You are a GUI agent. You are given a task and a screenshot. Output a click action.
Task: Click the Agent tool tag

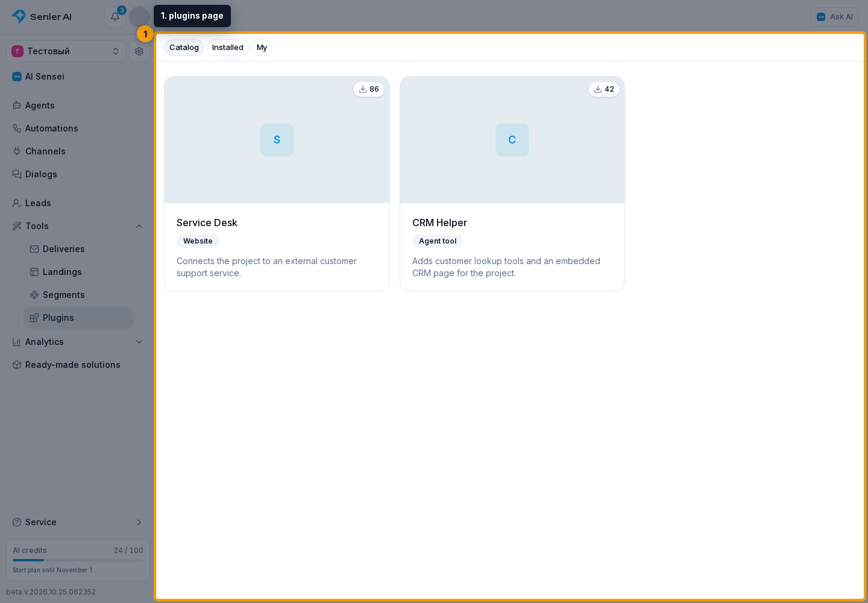click(438, 241)
